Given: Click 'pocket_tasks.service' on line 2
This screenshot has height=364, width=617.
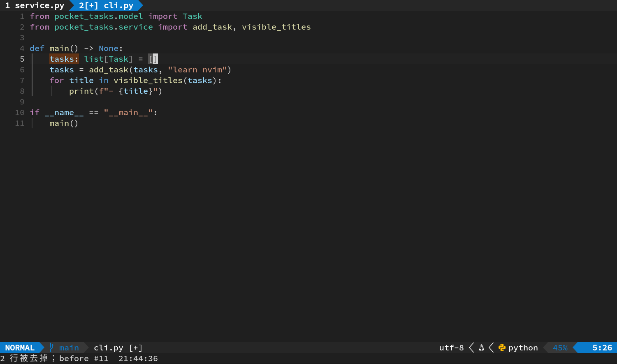Looking at the screenshot, I should pos(104,27).
